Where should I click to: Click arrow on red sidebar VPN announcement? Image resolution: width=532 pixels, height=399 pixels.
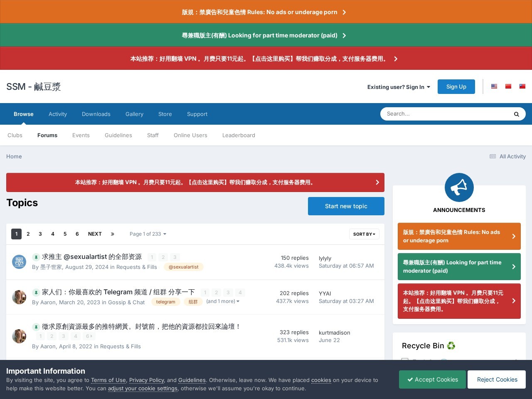514,301
